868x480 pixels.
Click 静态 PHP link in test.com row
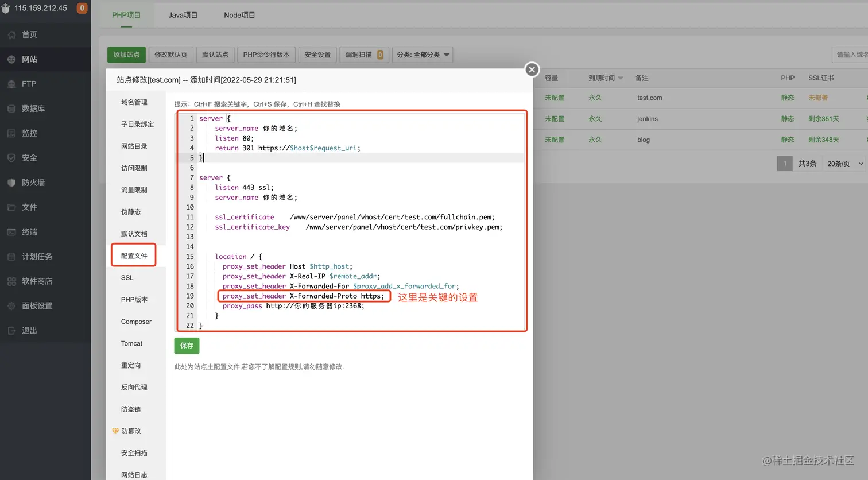click(788, 98)
